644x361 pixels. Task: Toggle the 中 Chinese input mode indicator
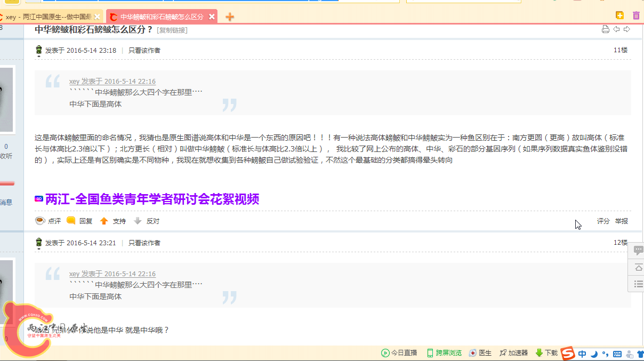click(x=582, y=354)
